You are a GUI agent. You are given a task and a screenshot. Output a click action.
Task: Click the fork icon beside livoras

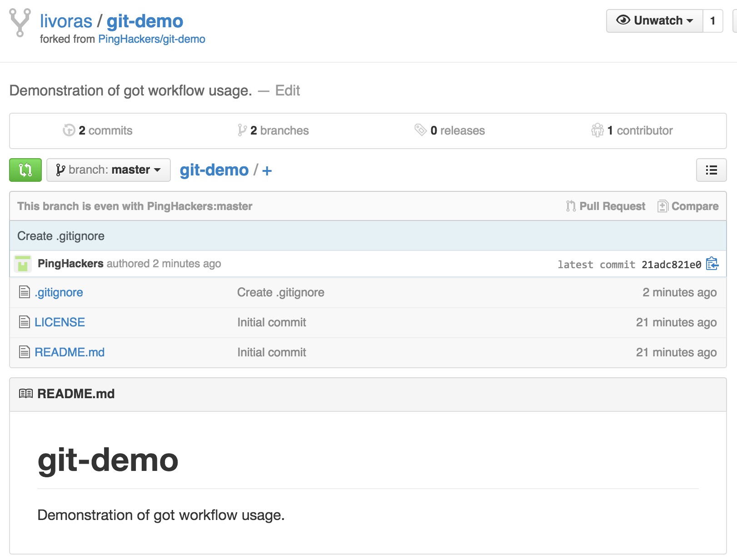[20, 22]
